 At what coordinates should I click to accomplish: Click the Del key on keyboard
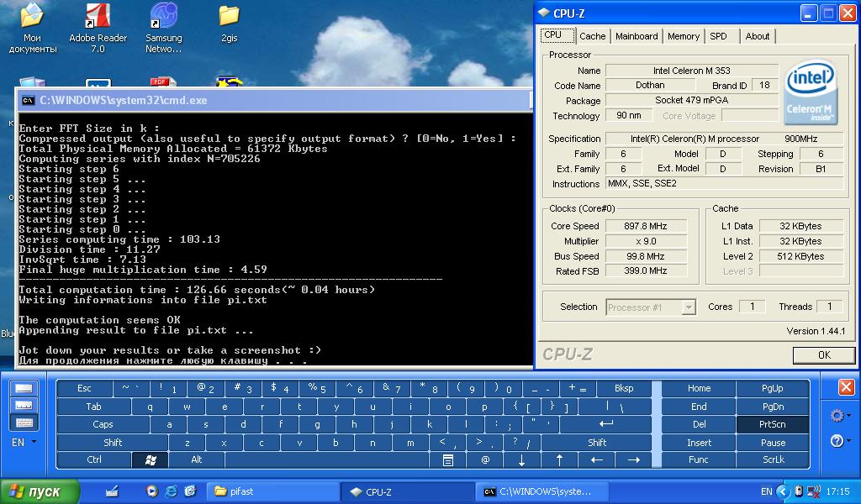[699, 424]
